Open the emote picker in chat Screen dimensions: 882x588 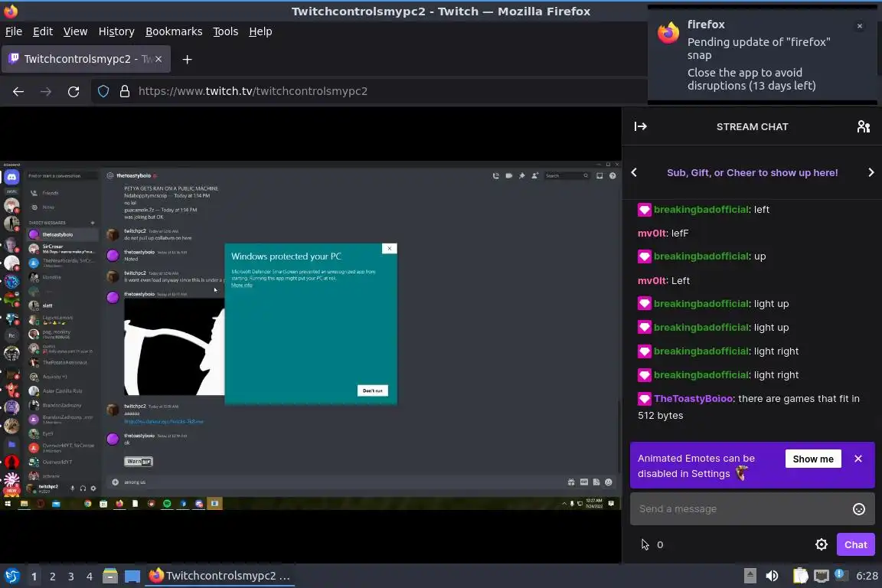pyautogui.click(x=859, y=509)
